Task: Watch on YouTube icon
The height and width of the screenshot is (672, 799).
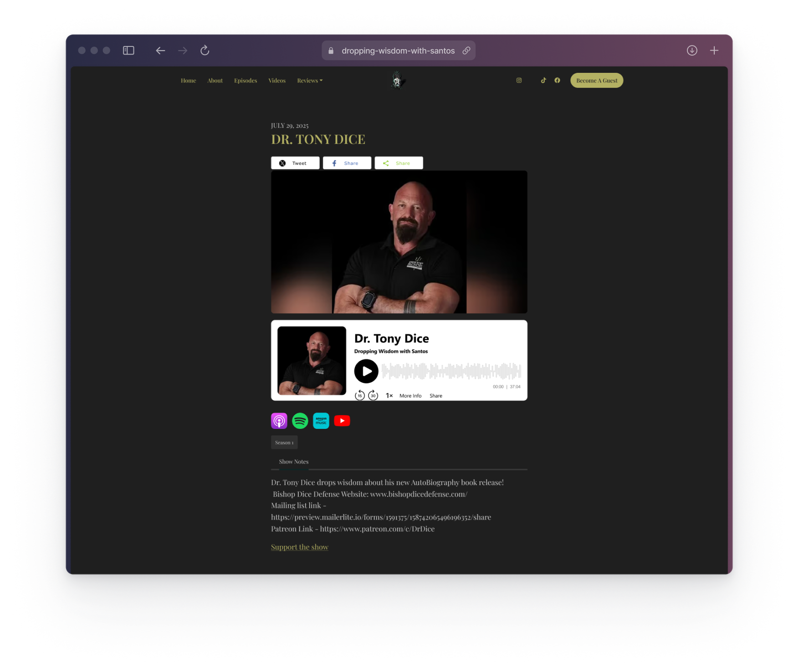Action: point(342,421)
